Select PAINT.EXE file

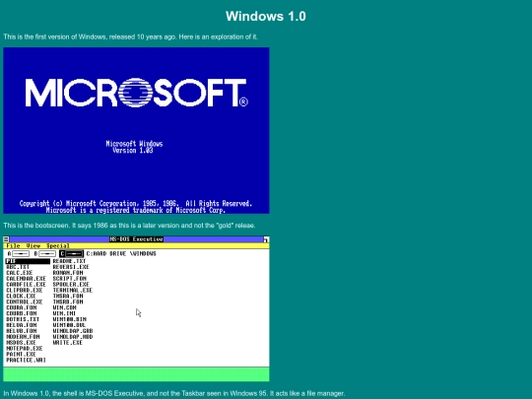point(21,355)
